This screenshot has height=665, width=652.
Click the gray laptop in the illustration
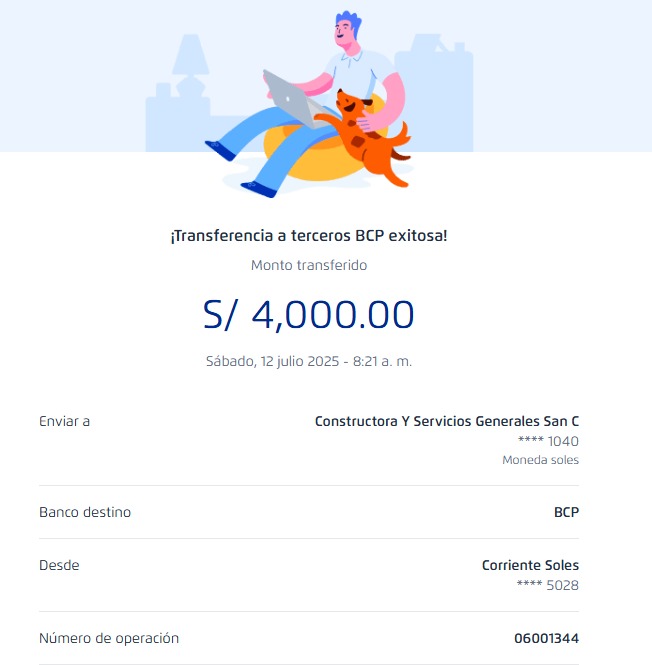pos(288,96)
